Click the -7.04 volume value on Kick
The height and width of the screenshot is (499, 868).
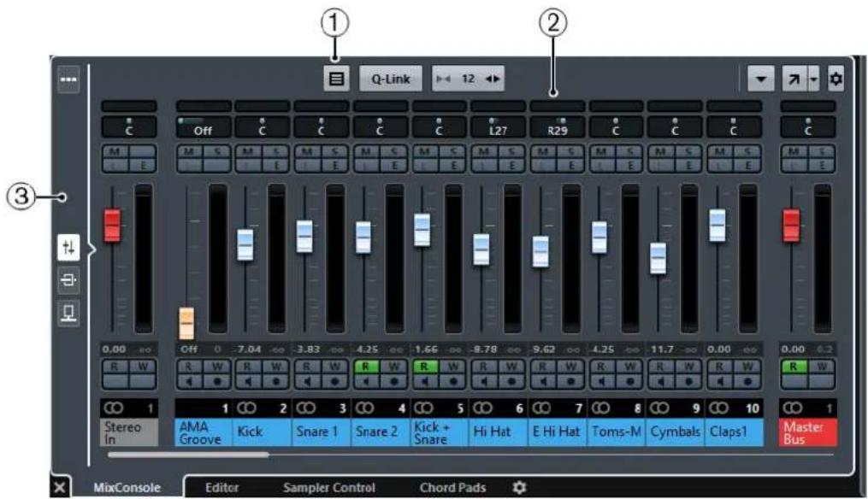pyautogui.click(x=249, y=349)
